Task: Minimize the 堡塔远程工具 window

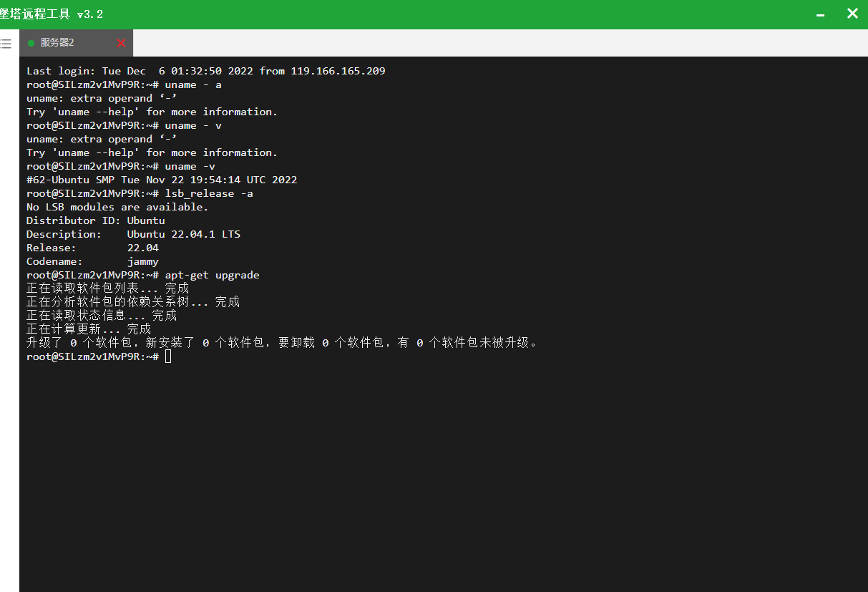Action: click(821, 14)
